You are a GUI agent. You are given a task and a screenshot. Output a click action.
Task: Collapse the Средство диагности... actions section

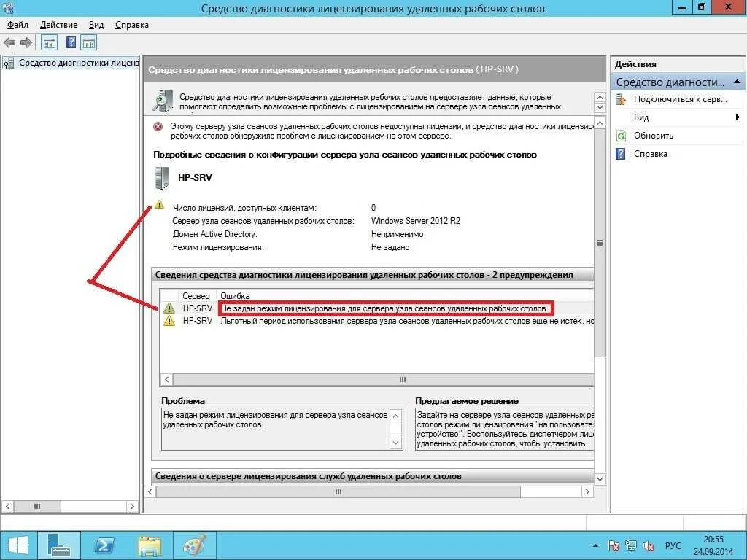point(737,82)
